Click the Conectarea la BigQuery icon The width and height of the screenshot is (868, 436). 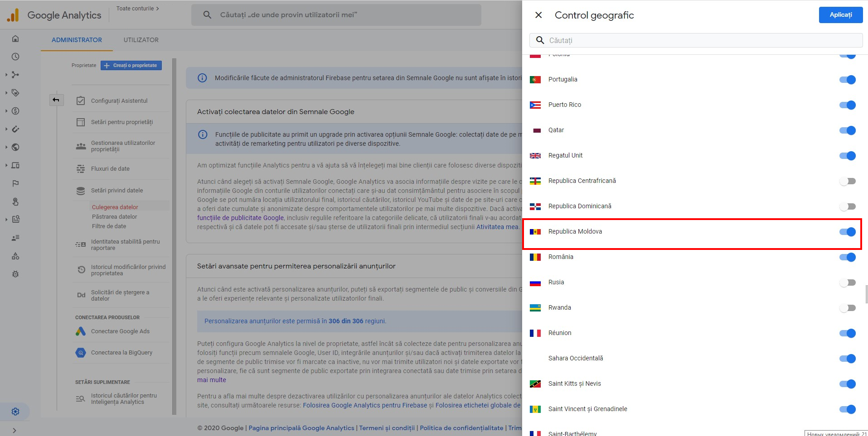81,353
